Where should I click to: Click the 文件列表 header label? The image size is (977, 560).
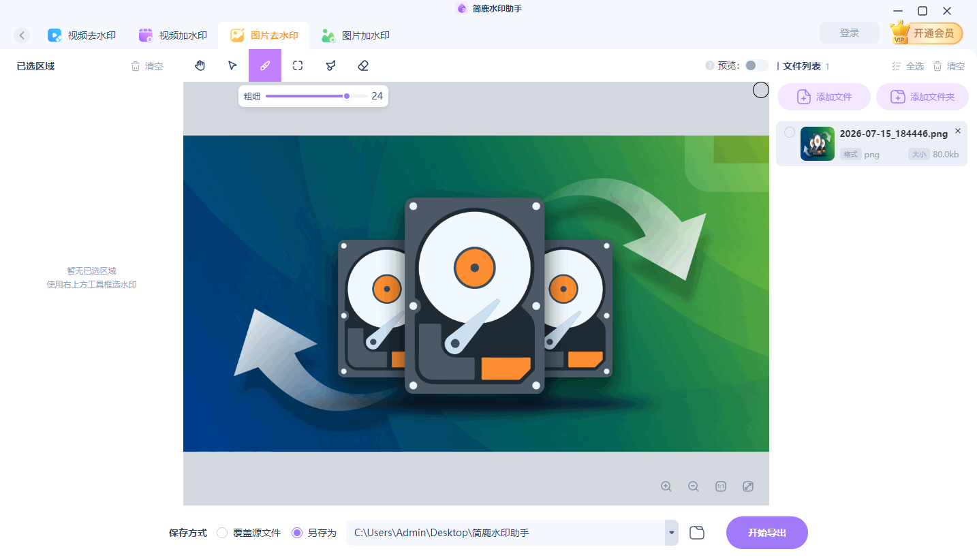pyautogui.click(x=802, y=66)
